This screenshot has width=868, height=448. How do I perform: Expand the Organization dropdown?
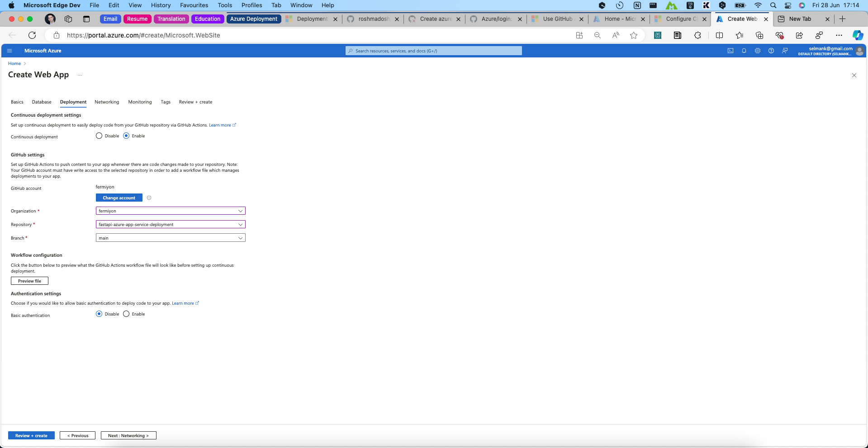(171, 211)
